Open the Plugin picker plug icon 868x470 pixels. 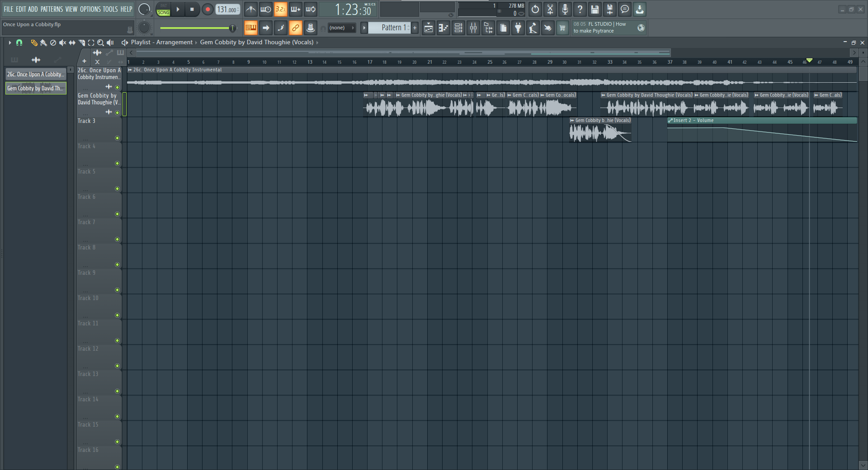coord(518,28)
